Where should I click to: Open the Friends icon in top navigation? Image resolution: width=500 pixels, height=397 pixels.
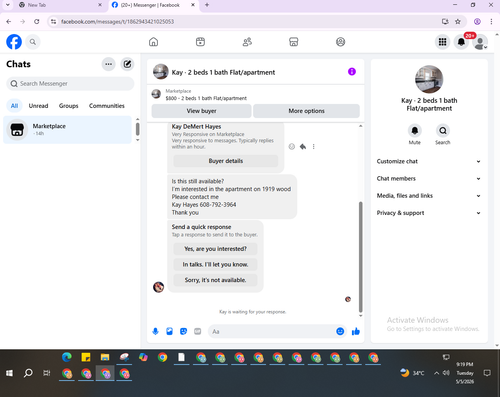tap(247, 42)
